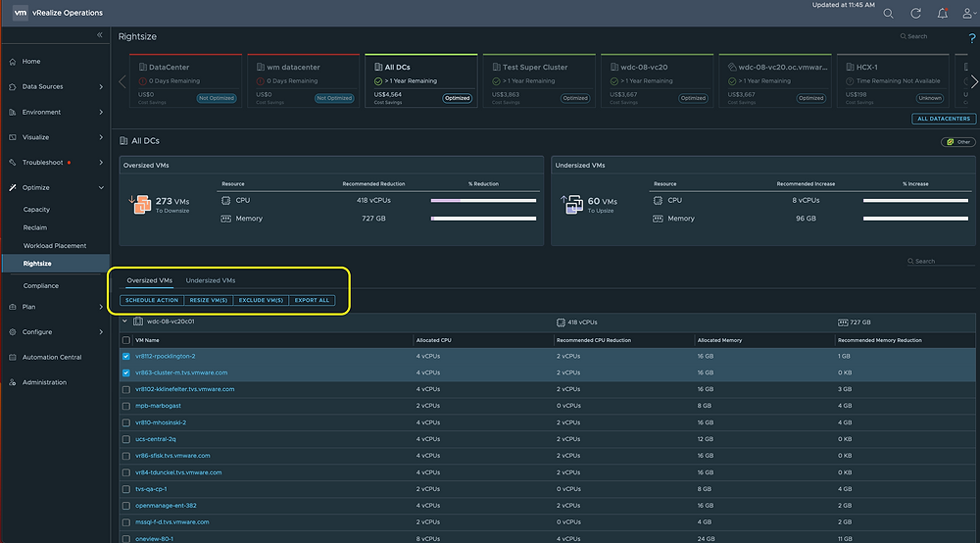Uncheck the vr863-cluster-m.tvs.vmware.com checkbox
The image size is (980, 543).
pos(126,373)
